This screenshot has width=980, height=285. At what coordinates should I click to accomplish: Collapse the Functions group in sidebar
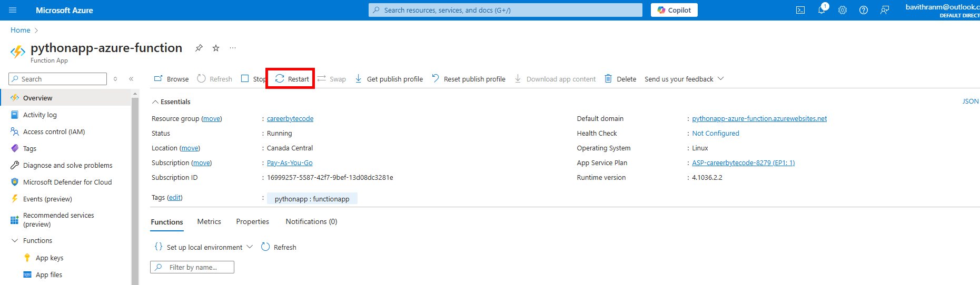(15, 240)
